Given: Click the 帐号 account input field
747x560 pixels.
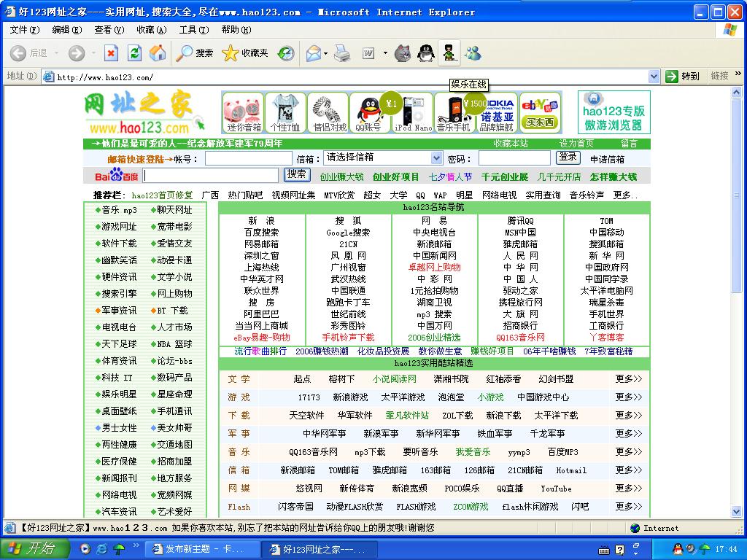Looking at the screenshot, I should pyautogui.click(x=248, y=158).
